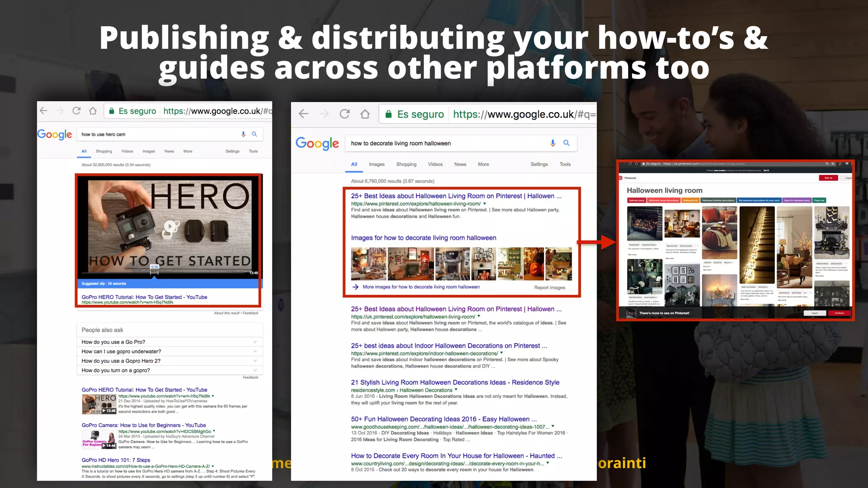Click 'Halloween party' tag on Pinterest page
Image resolution: width=868 pixels, height=488 pixels.
tap(637, 200)
